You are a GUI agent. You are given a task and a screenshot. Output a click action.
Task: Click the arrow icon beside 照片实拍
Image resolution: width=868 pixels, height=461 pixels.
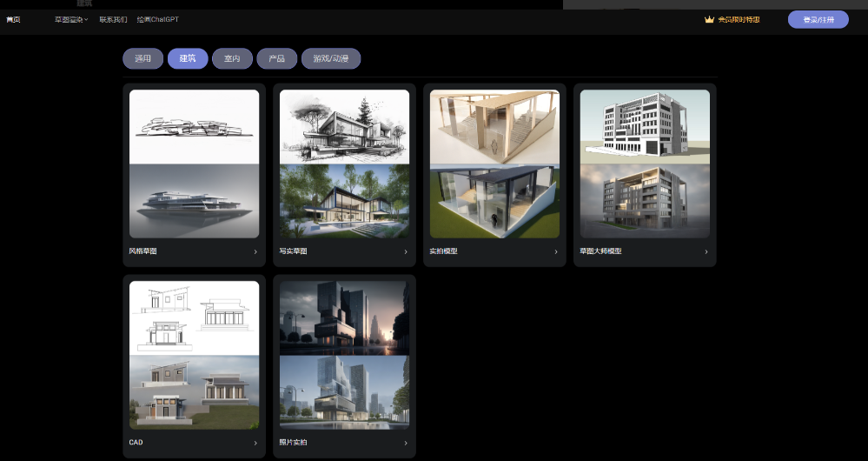405,444
